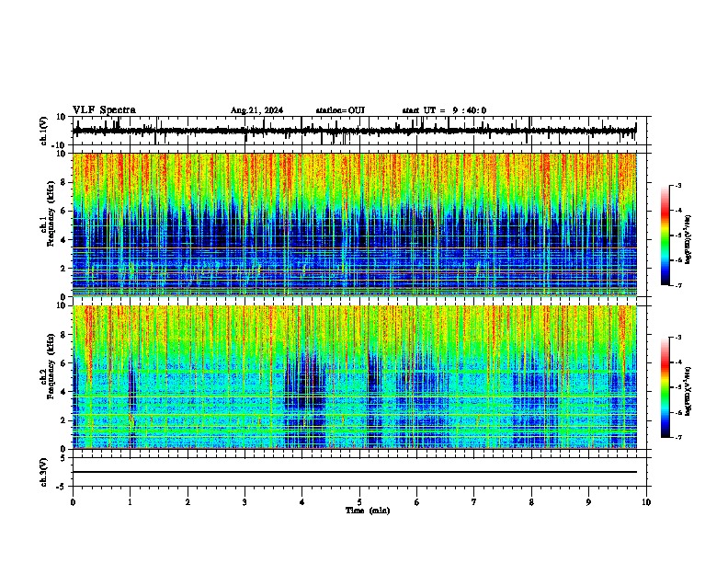728x563 pixels.
Task: Click the log(PSD) label beside ch.1 colorbar
Action: point(688,239)
